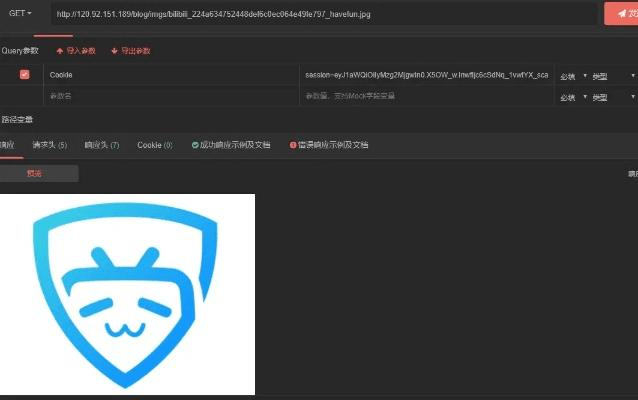638x400 pixels.
Task: Open type dropdown in empty parameter row
Action: coord(612,98)
